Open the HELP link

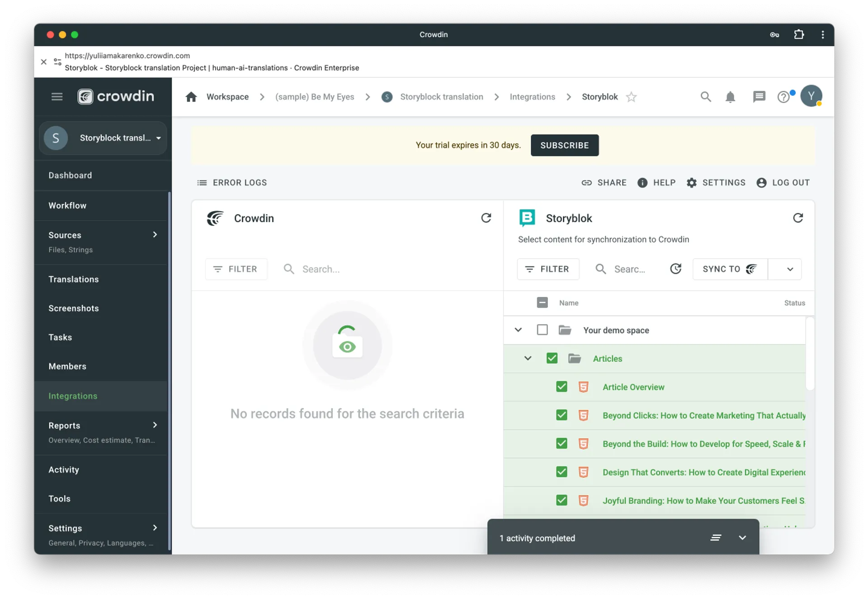pyautogui.click(x=656, y=183)
